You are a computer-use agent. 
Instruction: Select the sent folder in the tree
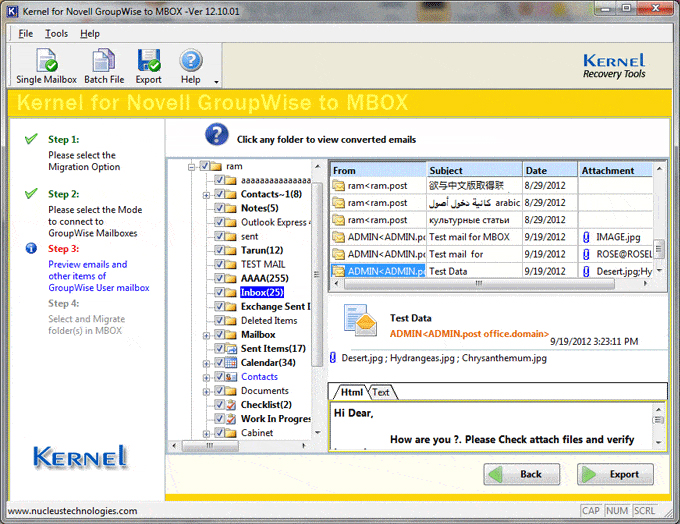[249, 236]
